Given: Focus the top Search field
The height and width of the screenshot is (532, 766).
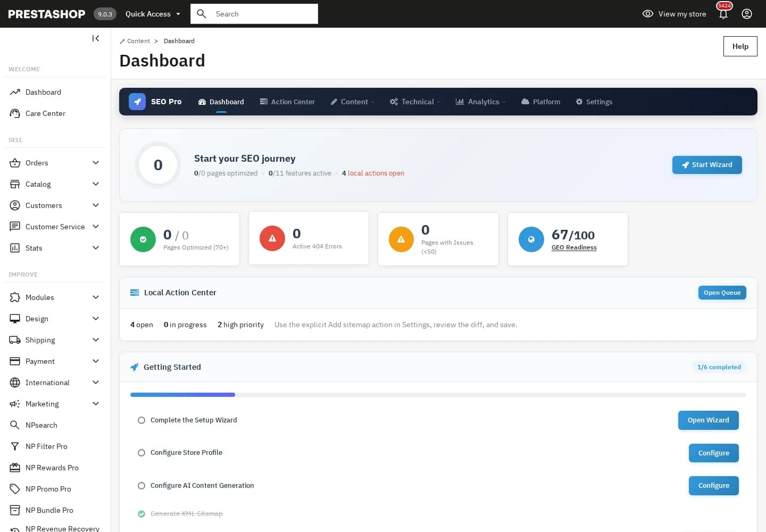Looking at the screenshot, I should [x=254, y=14].
